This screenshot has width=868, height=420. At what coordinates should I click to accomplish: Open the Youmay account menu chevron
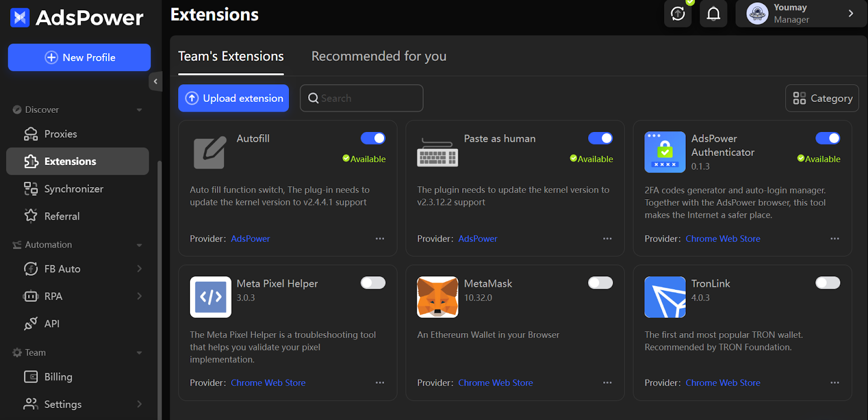[x=851, y=14]
